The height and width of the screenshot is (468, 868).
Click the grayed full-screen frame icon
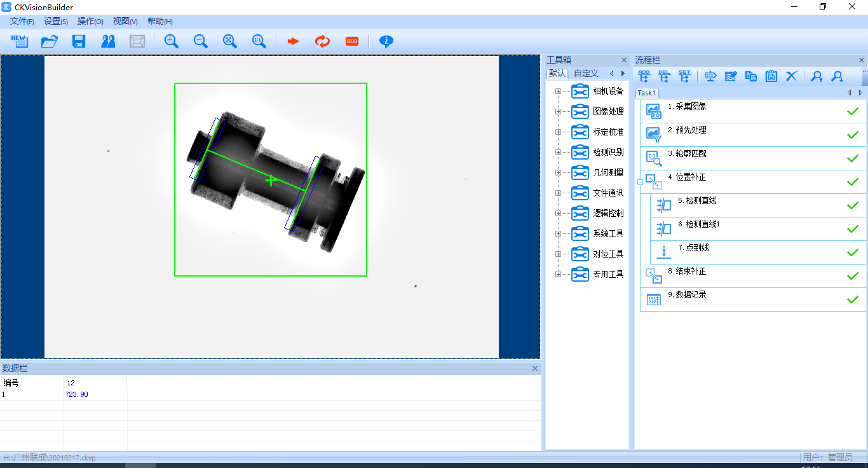[x=137, y=41]
